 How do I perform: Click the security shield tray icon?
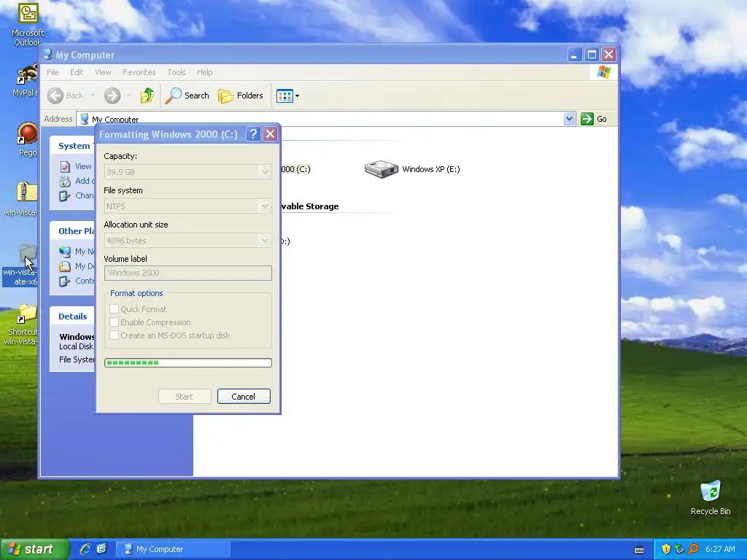(x=666, y=550)
